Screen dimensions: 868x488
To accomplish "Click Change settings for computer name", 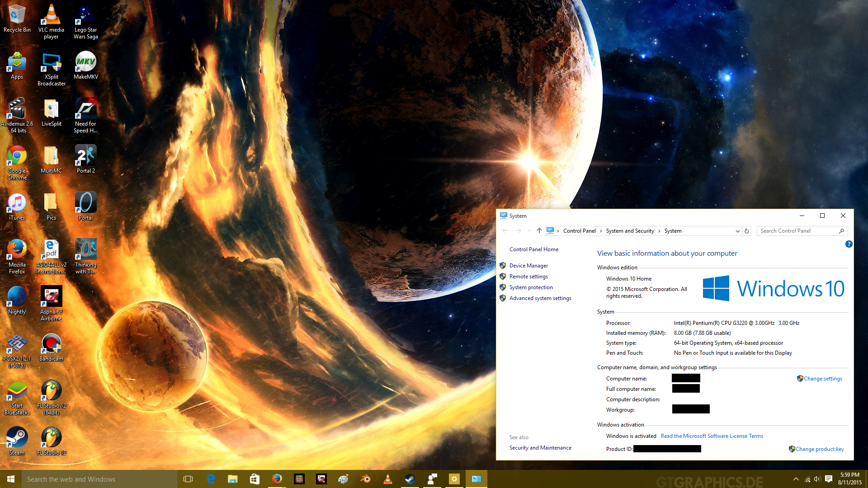I will (x=823, y=379).
